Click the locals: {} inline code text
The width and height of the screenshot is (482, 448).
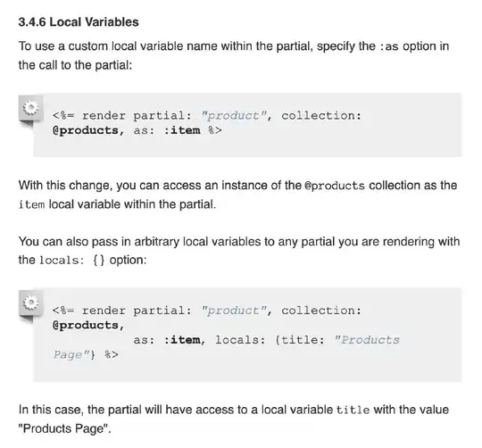click(72, 261)
